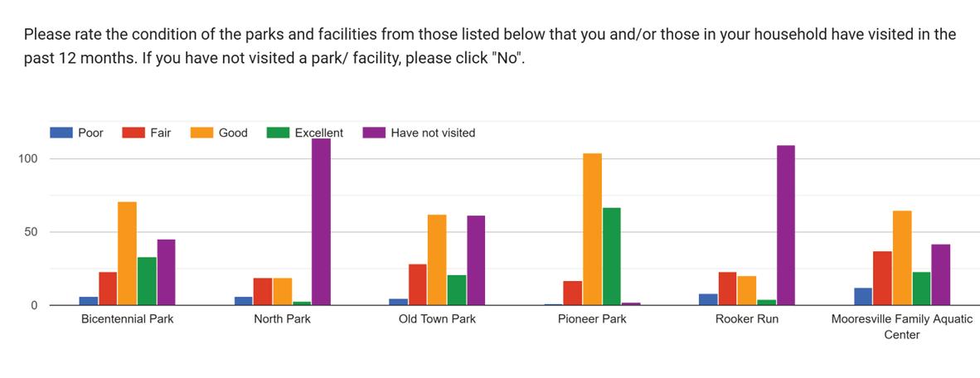Select Pioneer Park's orange Good bar
The image size is (980, 378).
[x=592, y=230]
